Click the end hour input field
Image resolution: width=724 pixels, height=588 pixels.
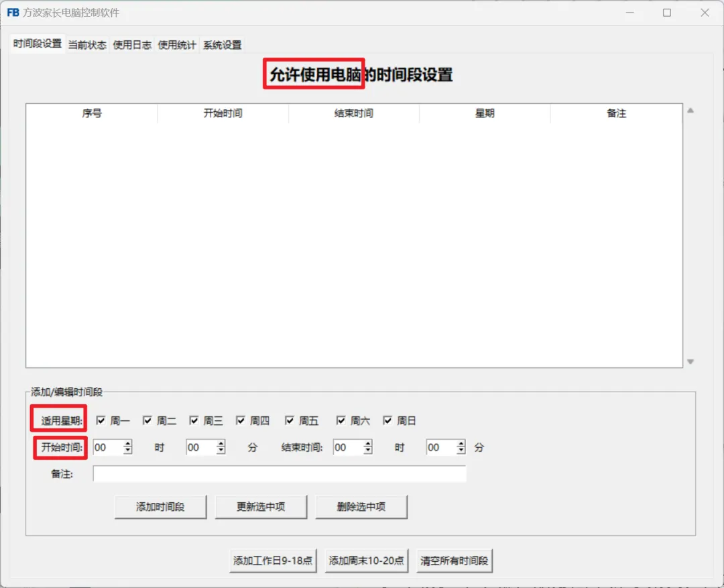348,447
